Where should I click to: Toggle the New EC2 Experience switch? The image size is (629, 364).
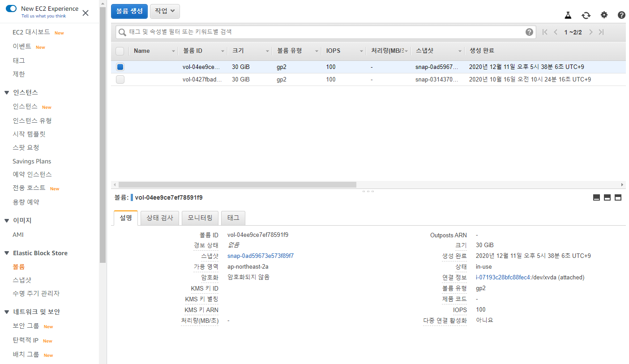pos(11,9)
